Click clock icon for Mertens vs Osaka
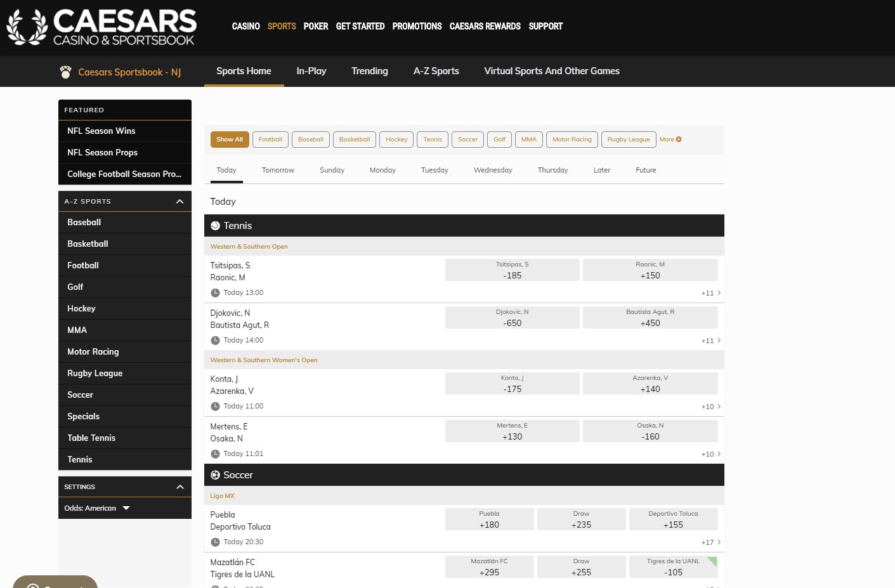Viewport: 895px width, 588px height. pyautogui.click(x=215, y=454)
